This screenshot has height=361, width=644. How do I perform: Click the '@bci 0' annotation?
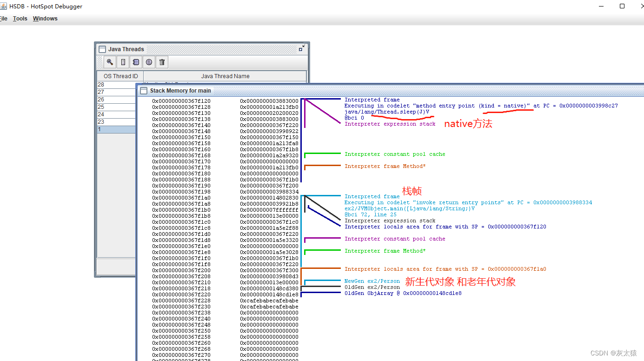tap(354, 118)
